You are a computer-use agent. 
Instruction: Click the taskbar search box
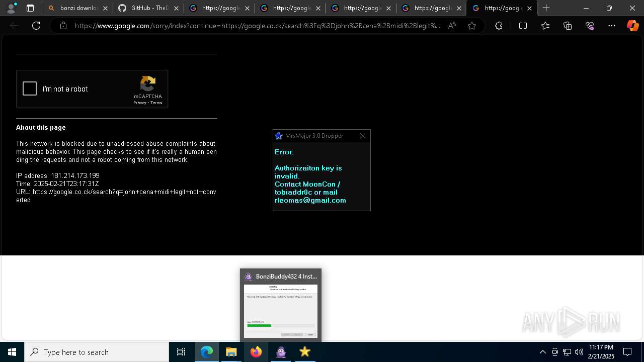coord(97,352)
